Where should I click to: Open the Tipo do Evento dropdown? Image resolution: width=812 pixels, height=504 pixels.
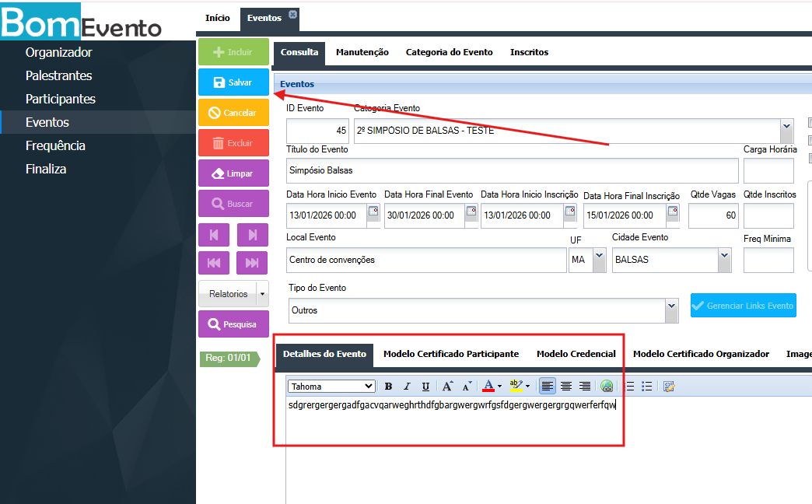click(672, 310)
